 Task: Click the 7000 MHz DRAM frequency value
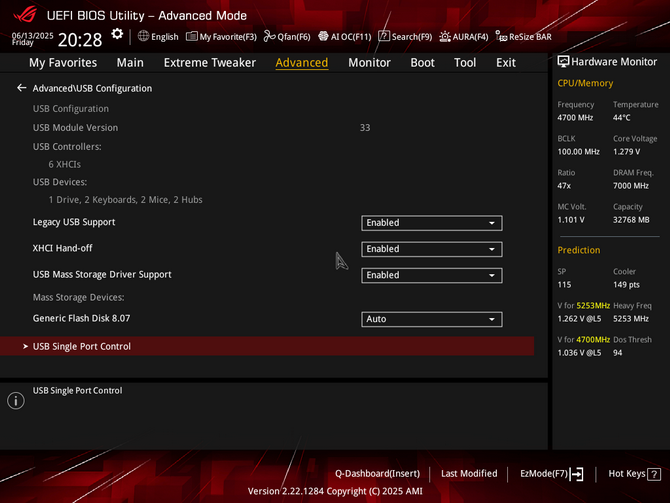(631, 185)
